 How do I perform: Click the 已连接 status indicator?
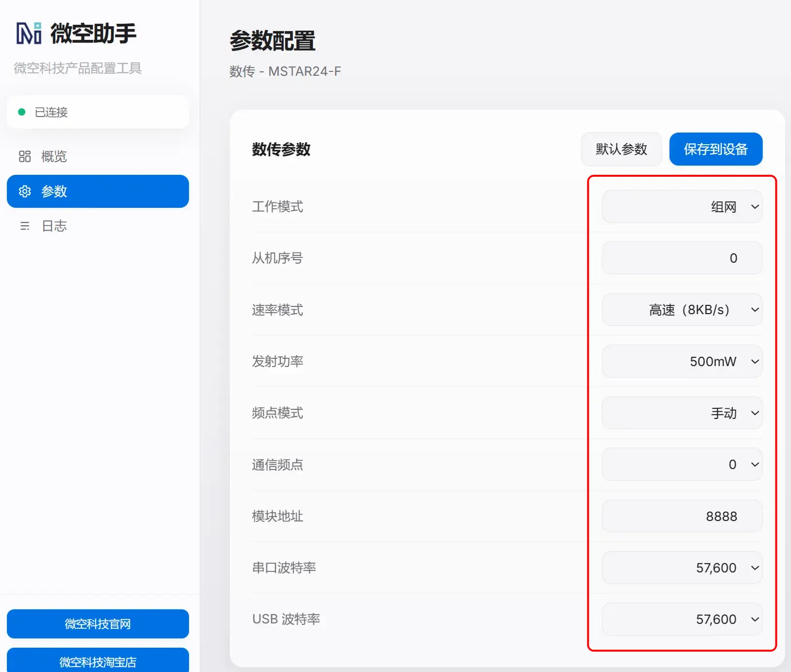point(98,112)
